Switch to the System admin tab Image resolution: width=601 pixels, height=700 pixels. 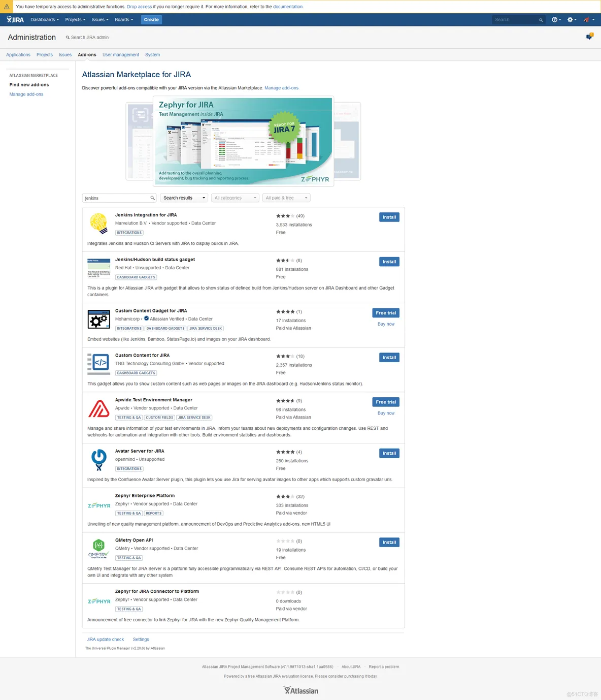coord(152,55)
